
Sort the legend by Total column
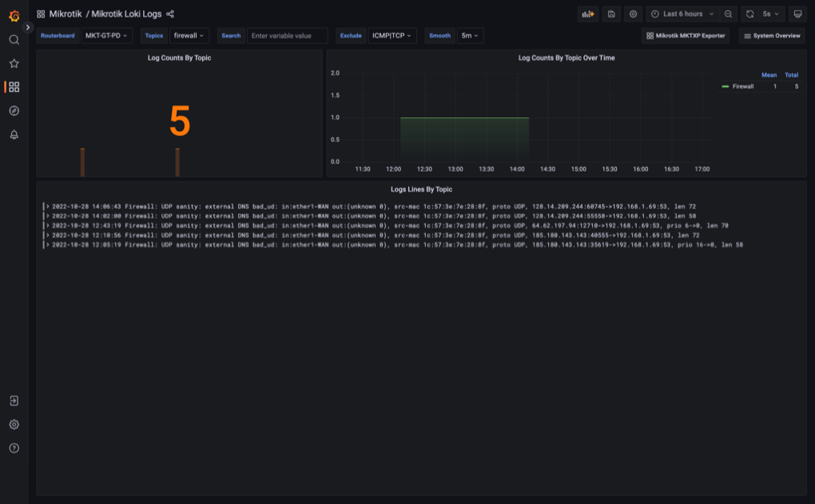click(x=791, y=75)
